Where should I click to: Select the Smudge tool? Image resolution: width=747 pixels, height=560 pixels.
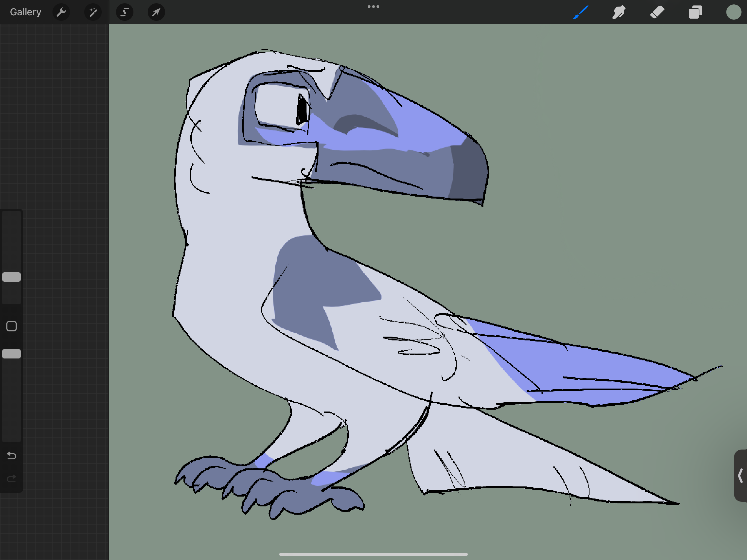coord(619,12)
